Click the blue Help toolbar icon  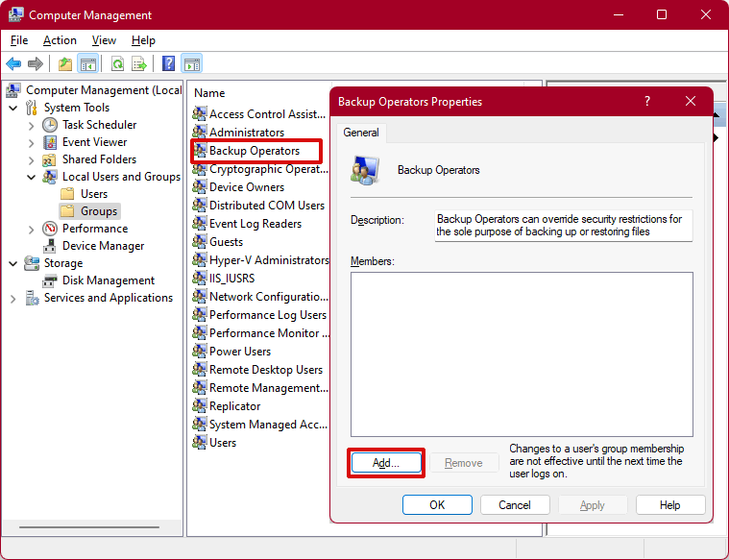(168, 63)
